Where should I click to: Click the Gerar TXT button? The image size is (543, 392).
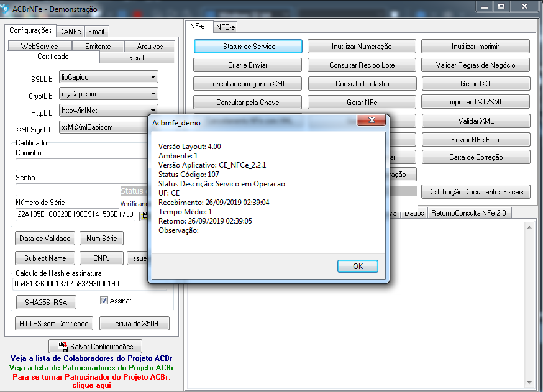pyautogui.click(x=476, y=84)
